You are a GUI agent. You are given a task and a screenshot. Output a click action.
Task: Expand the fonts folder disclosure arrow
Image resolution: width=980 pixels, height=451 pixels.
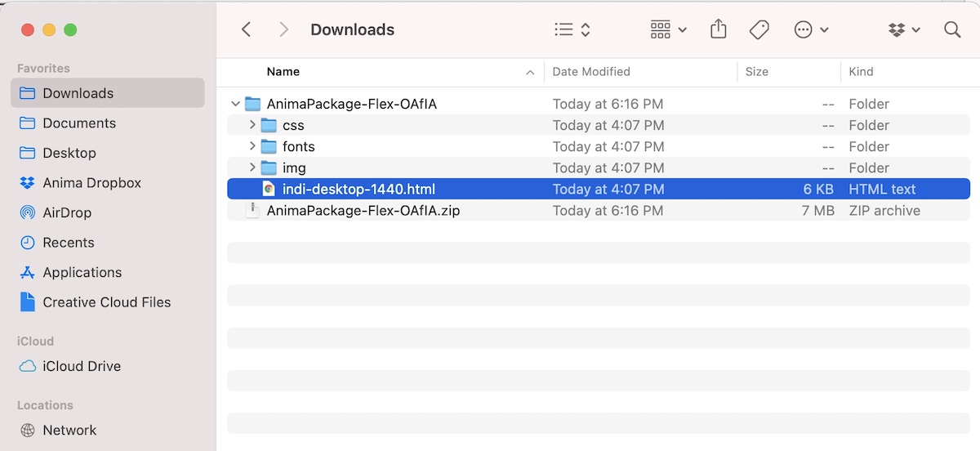[x=252, y=146]
